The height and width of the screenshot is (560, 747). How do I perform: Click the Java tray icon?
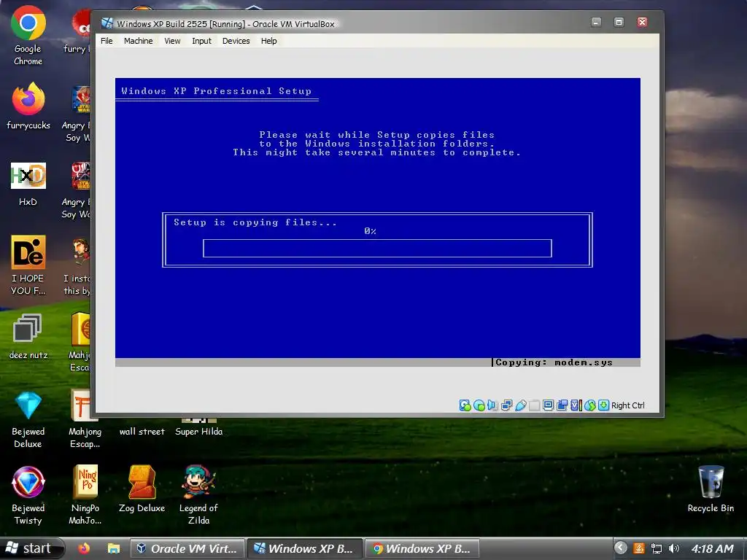[x=639, y=548]
